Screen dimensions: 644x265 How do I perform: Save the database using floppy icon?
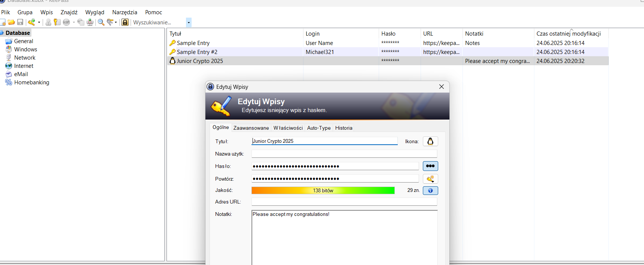tap(20, 22)
